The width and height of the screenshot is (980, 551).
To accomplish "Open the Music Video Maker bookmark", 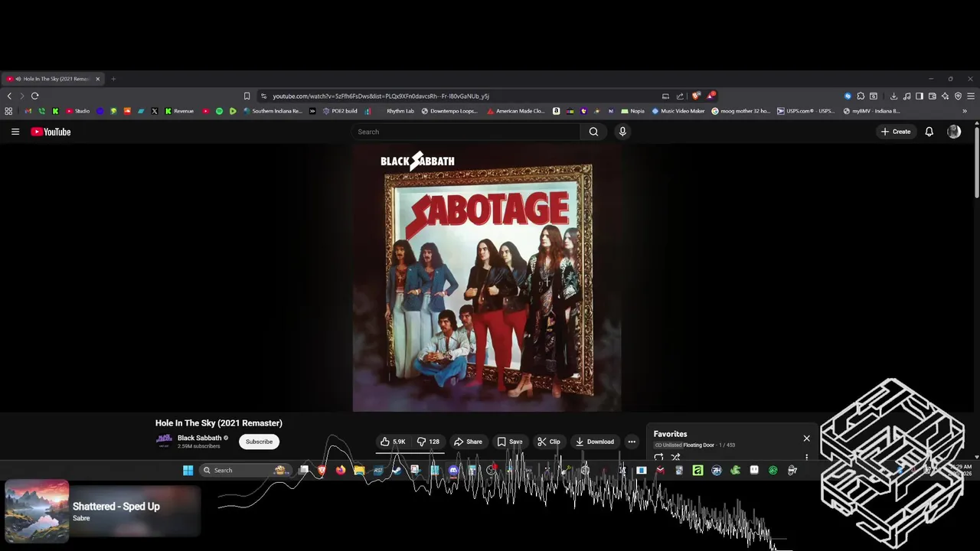I will (678, 111).
